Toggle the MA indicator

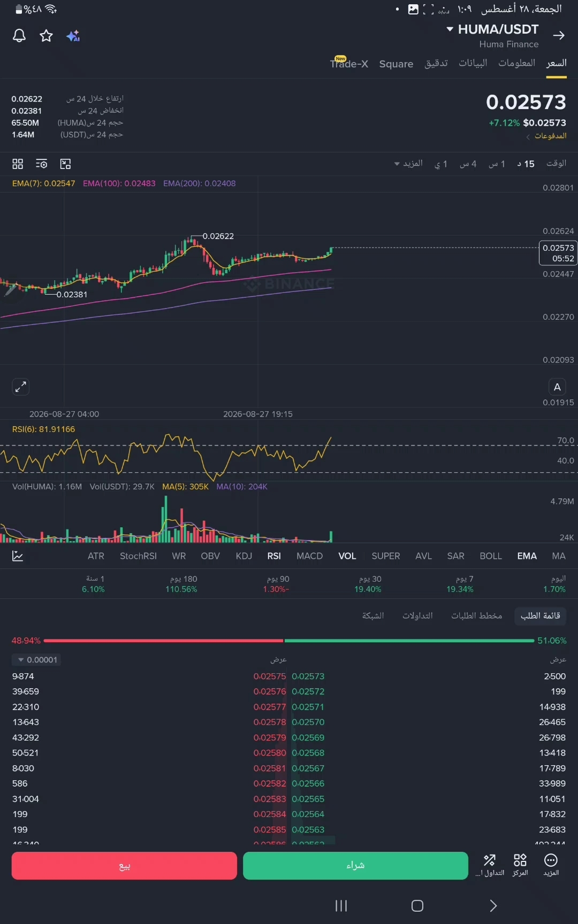pyautogui.click(x=559, y=556)
